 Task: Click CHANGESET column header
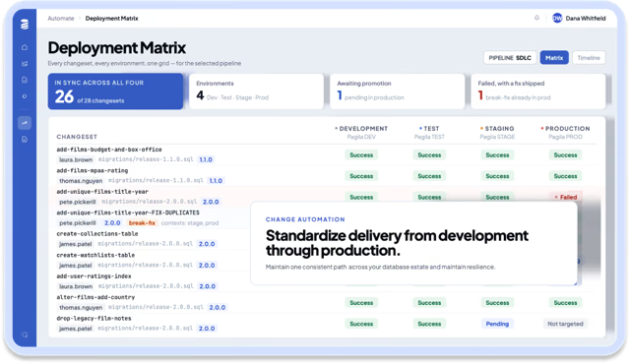click(77, 137)
